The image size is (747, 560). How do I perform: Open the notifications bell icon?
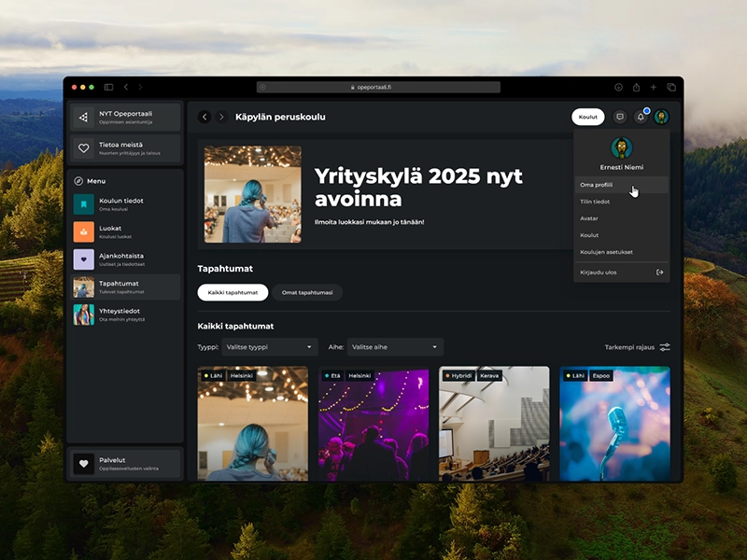641,117
